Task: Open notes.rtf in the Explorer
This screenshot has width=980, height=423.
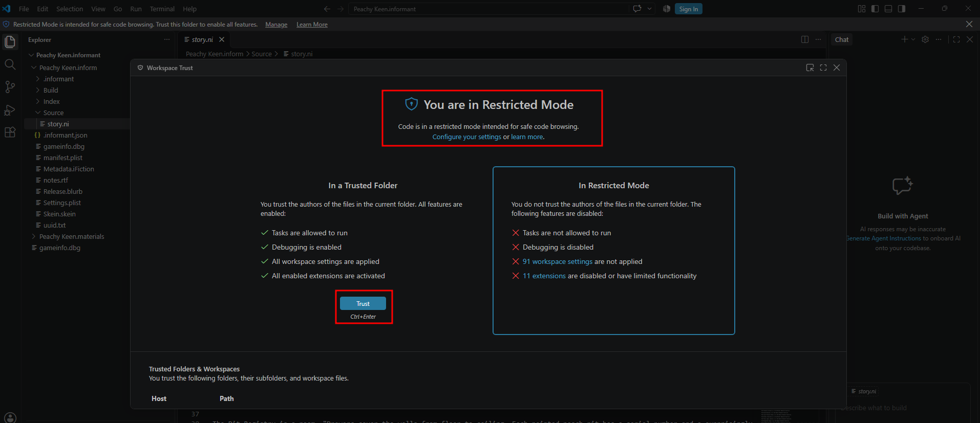Action: pyautogui.click(x=55, y=180)
